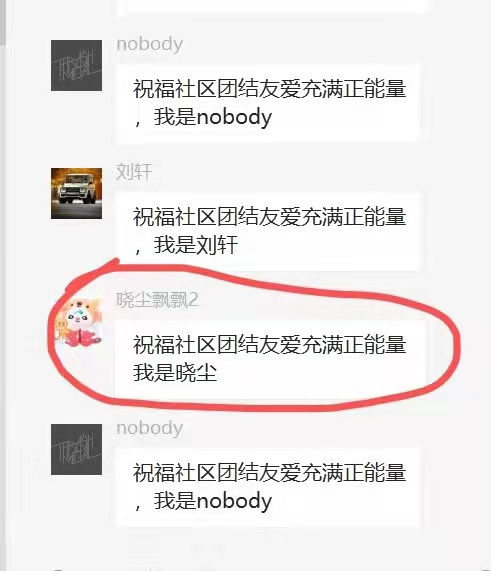The width and height of the screenshot is (491, 571).
Task: Click 祝福社区团结友爱充满正能量 in 晓尘飘飘2's message
Action: (270, 344)
